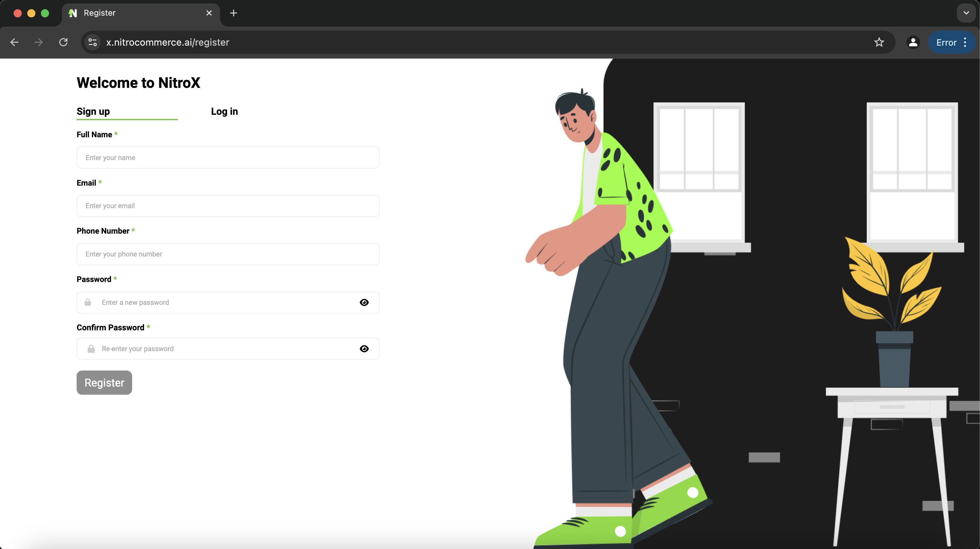The image size is (980, 549).
Task: Bookmark this page with the star icon
Action: coord(879,42)
